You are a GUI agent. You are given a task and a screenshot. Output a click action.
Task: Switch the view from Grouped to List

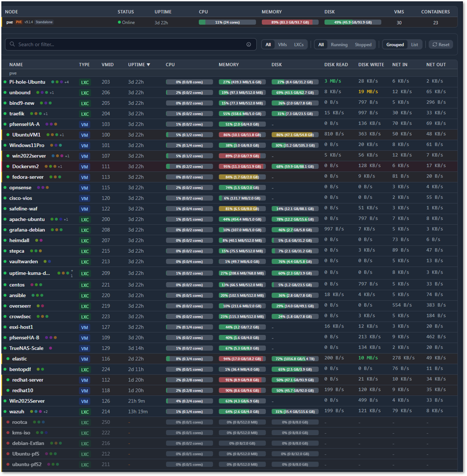(414, 44)
